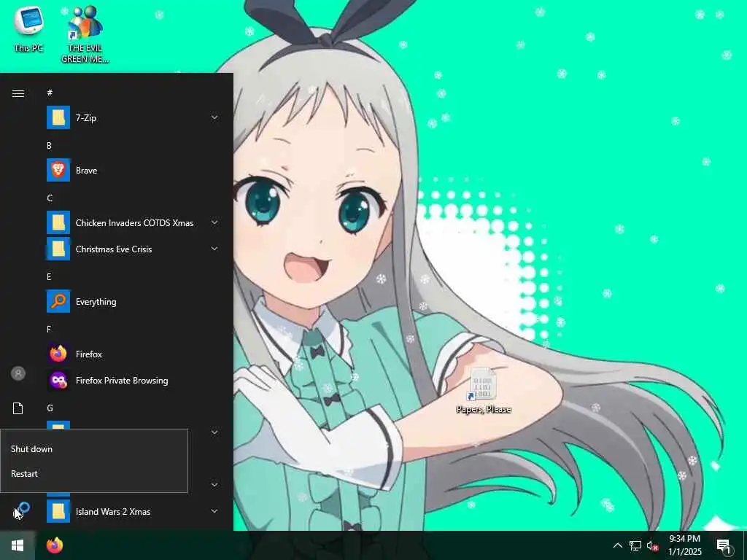The image size is (747, 560).
Task: Open Chicken Invaders COTDS Xmas folder
Action: coord(133,223)
